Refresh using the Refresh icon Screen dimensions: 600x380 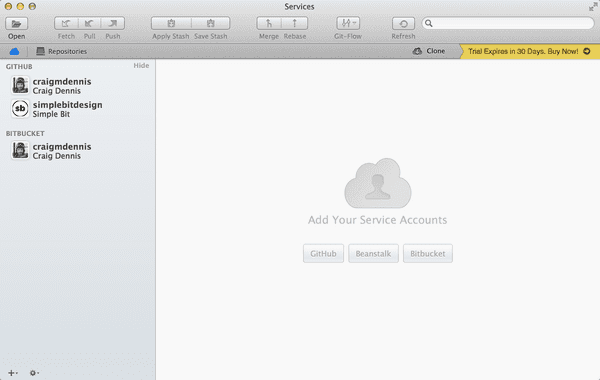403,24
